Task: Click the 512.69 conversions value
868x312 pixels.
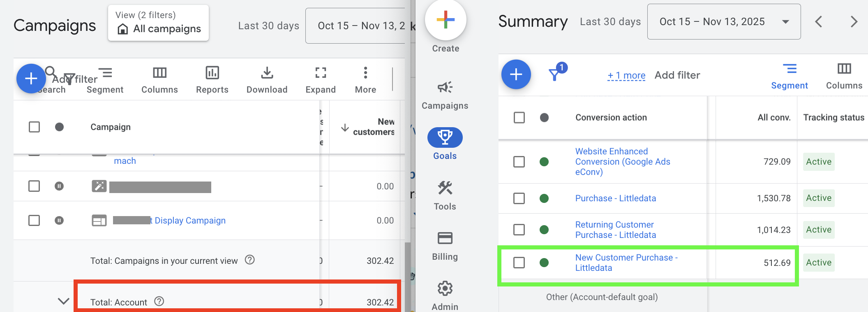Action: point(777,263)
